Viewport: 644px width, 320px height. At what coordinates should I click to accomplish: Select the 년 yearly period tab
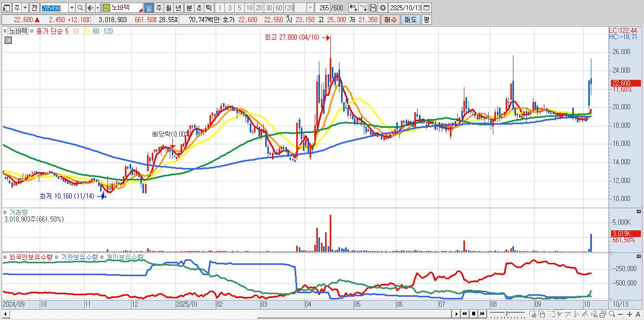(x=179, y=8)
